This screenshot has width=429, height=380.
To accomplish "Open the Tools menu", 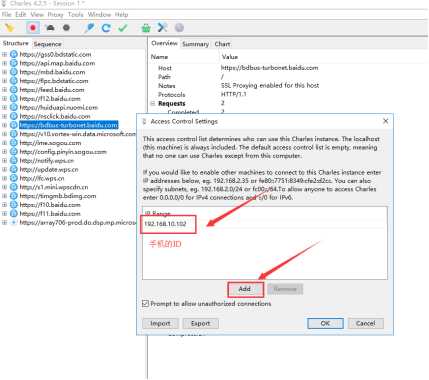I will tap(76, 14).
